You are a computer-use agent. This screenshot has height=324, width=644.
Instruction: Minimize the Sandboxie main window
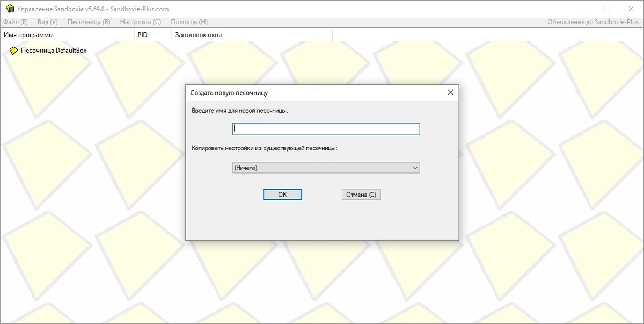click(582, 9)
